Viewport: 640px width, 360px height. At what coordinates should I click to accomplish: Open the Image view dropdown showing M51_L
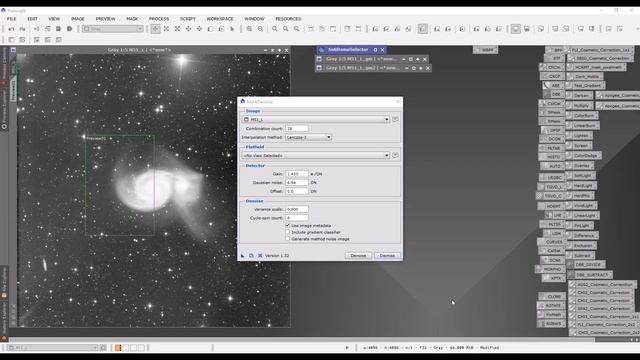pos(316,119)
